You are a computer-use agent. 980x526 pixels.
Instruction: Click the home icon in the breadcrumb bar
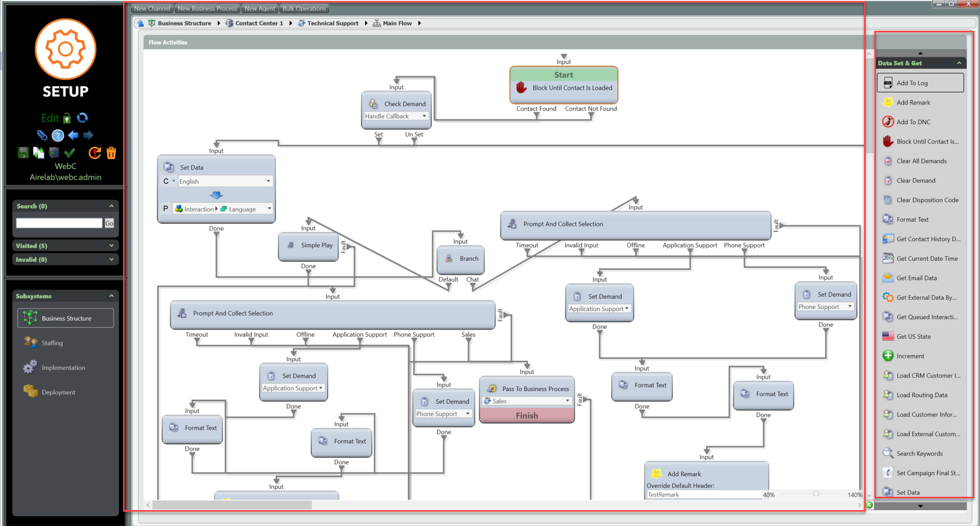(x=141, y=23)
